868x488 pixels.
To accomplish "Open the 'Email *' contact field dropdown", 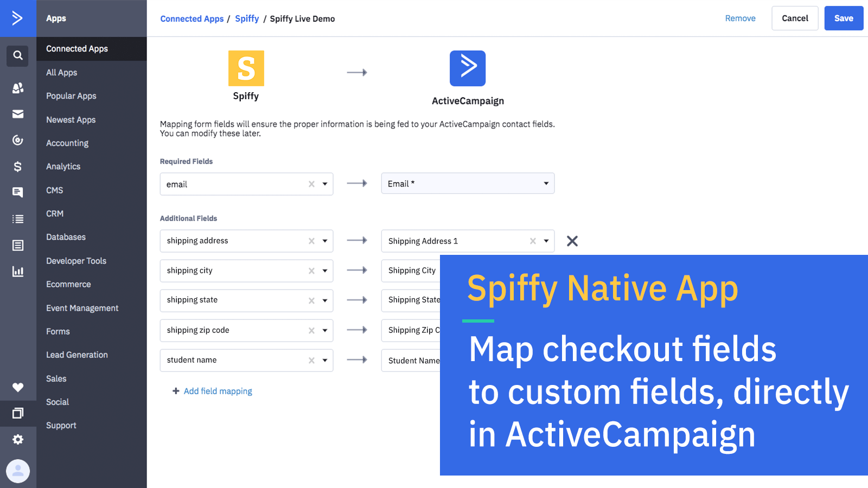I will coord(468,183).
